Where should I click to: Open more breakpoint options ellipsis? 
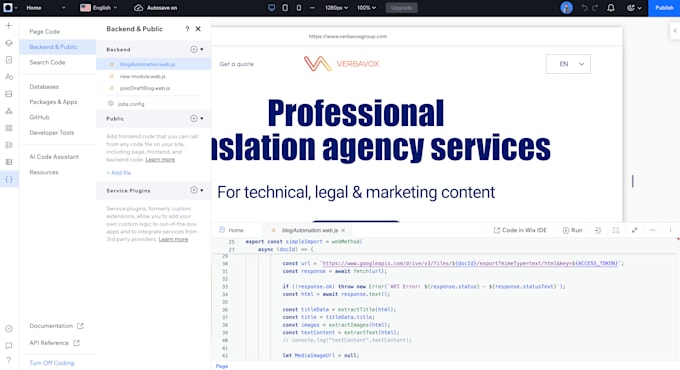click(x=312, y=8)
